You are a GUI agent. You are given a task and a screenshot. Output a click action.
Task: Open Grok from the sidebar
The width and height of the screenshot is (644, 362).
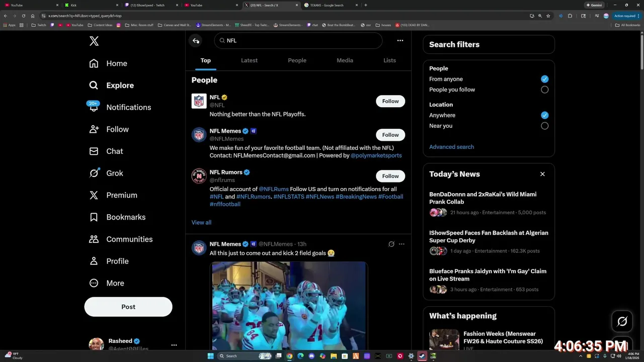(106, 173)
